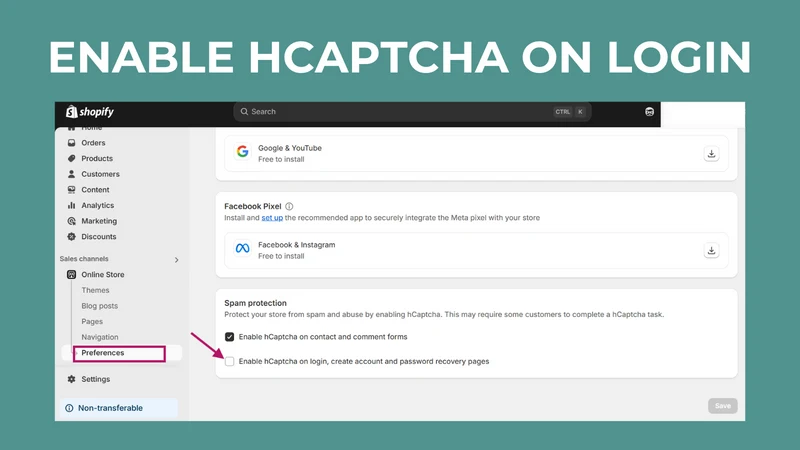Click the Customers person icon
This screenshot has height=450, width=800.
(x=71, y=174)
